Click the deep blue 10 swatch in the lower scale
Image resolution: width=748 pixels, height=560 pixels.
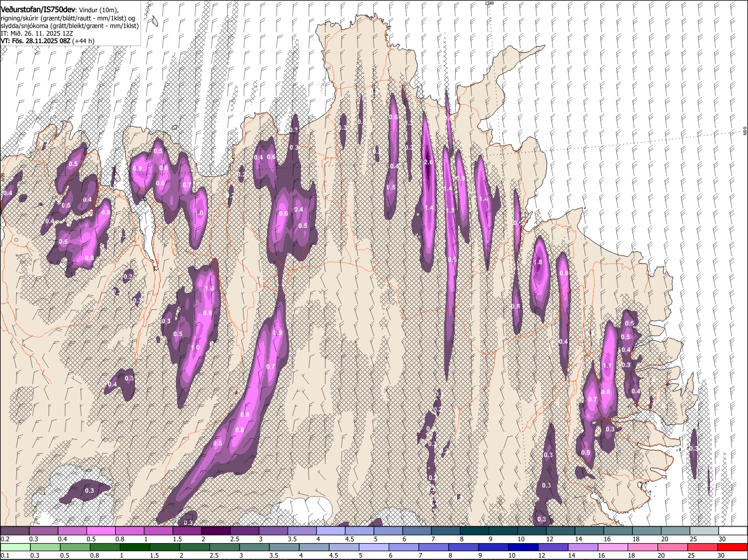click(525, 548)
